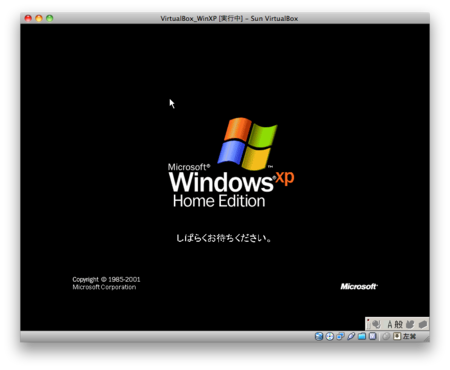Open the IME pad tools icon

(410, 324)
